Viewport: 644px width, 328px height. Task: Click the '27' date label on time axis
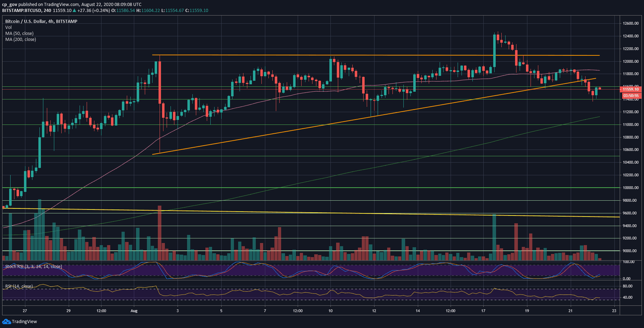(x=25, y=311)
